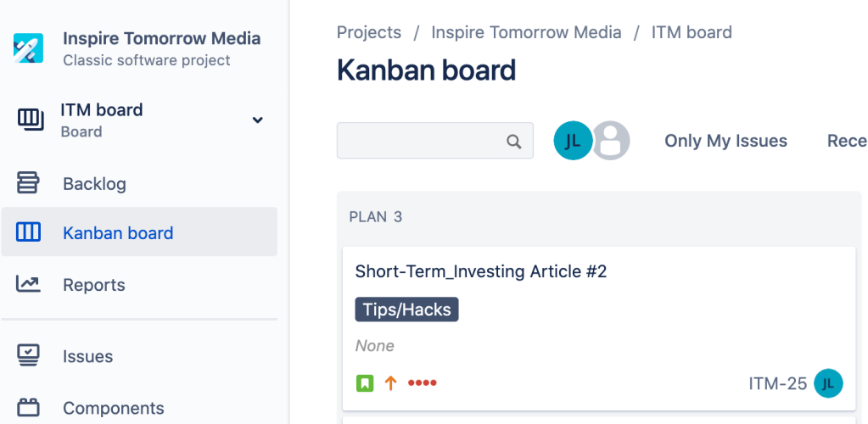Viewport: 868px width, 424px height.
Task: Open the Projects breadcrumb link
Action: (369, 32)
